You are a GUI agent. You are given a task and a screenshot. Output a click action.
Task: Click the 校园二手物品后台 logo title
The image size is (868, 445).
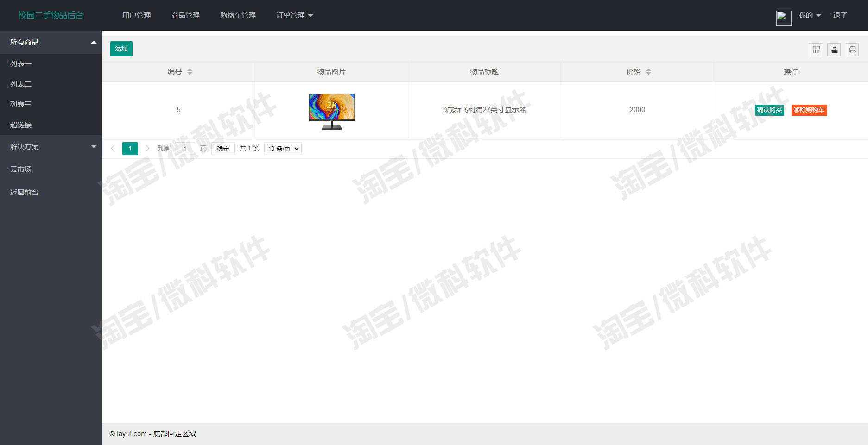click(x=51, y=15)
